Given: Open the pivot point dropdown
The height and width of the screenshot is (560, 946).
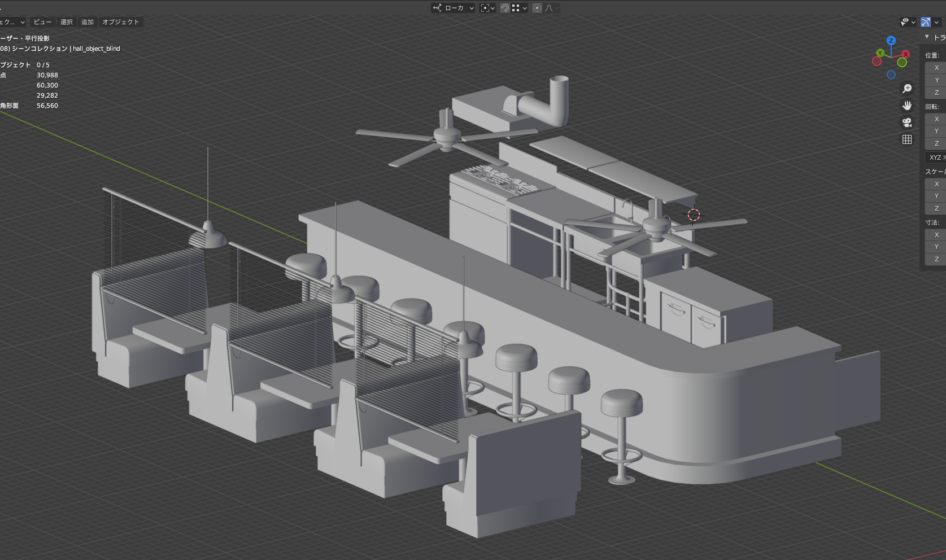Looking at the screenshot, I should coord(487,8).
